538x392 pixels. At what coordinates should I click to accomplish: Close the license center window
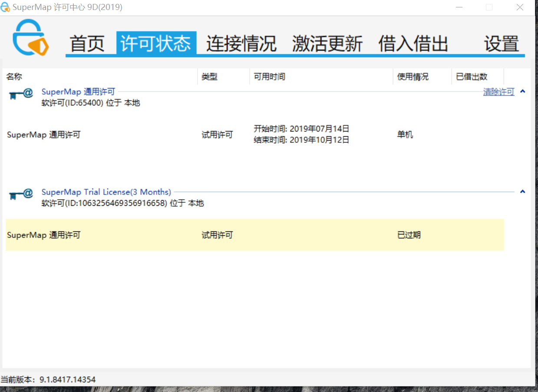coord(520,7)
